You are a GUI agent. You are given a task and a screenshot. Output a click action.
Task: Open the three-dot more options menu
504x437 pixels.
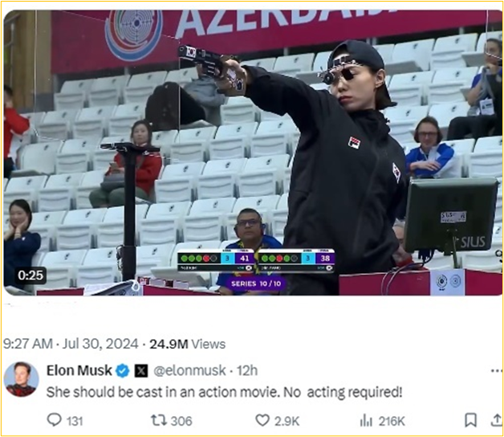coord(497,371)
